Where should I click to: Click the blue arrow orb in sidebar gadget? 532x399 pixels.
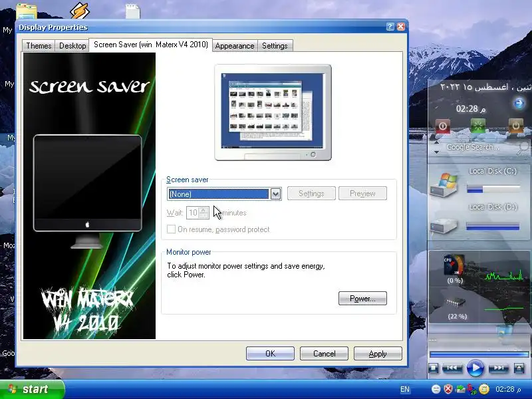click(x=519, y=103)
